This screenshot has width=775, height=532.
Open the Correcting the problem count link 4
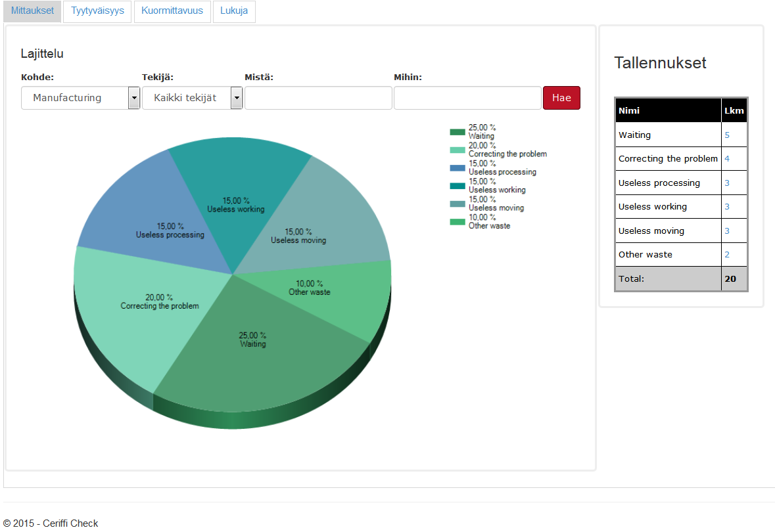pos(727,158)
